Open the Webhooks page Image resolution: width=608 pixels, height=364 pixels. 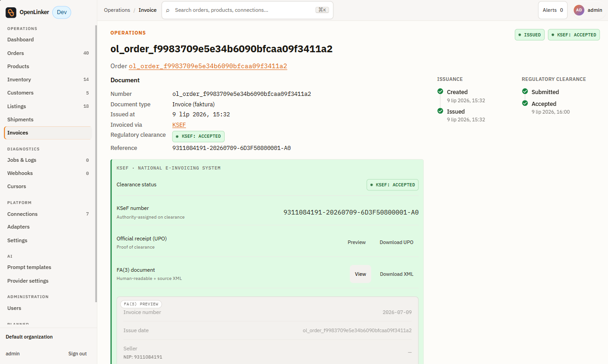(x=48, y=173)
